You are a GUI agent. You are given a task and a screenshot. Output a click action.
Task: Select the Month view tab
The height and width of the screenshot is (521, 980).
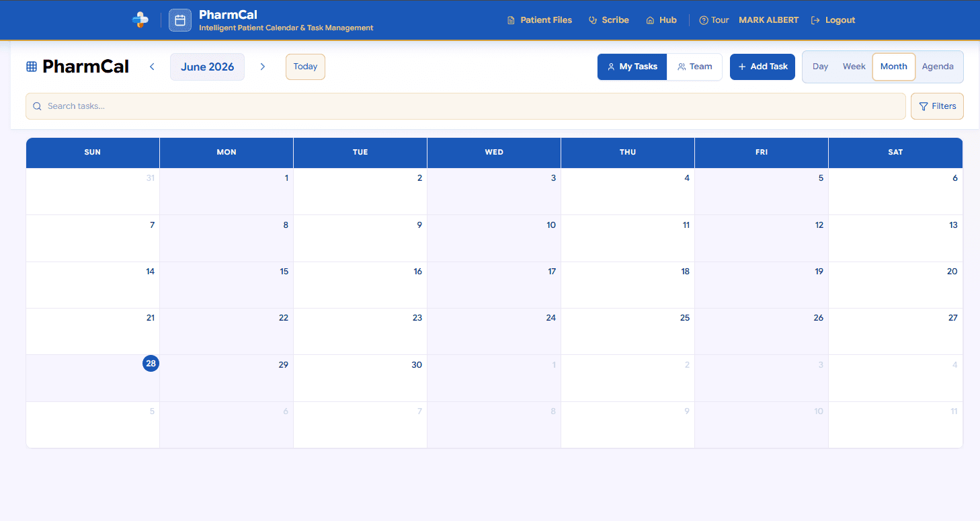pyautogui.click(x=894, y=67)
